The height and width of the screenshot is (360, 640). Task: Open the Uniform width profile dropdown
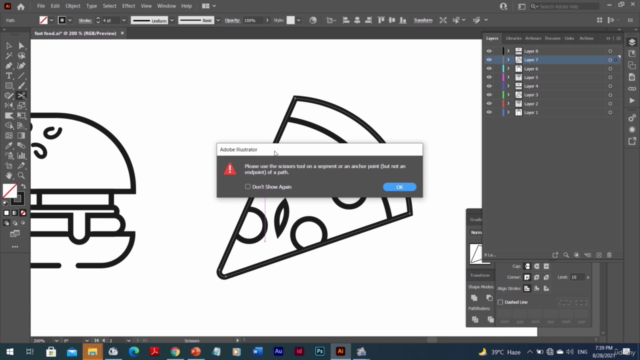[172, 20]
